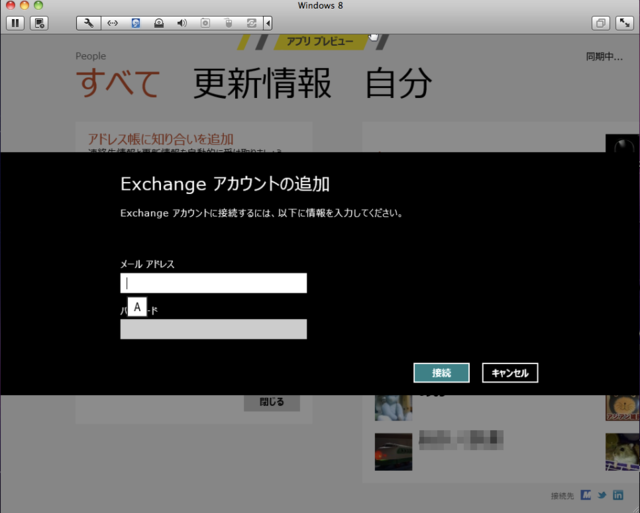Click the Twitter connected account icon
640x513 pixels.
click(602, 495)
